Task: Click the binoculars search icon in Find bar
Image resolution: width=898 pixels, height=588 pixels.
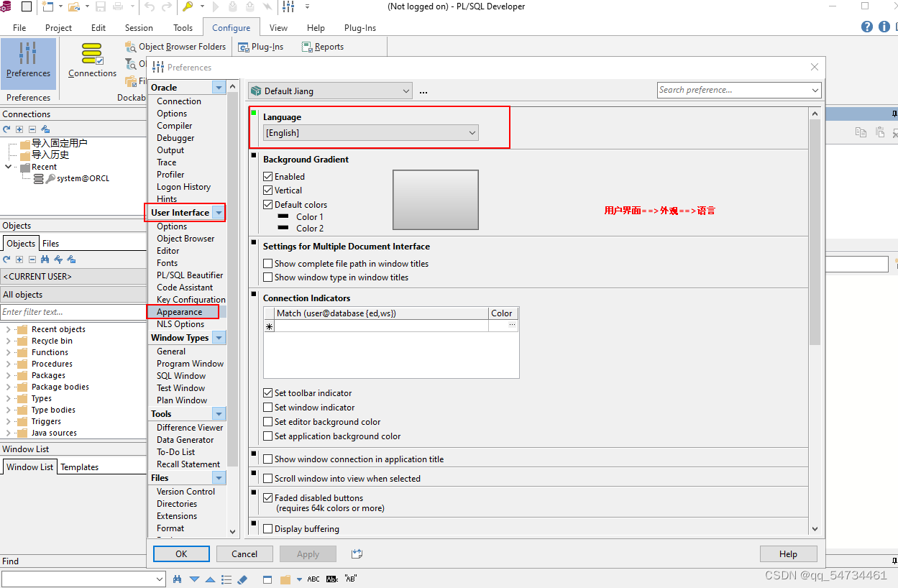Action: [x=178, y=579]
